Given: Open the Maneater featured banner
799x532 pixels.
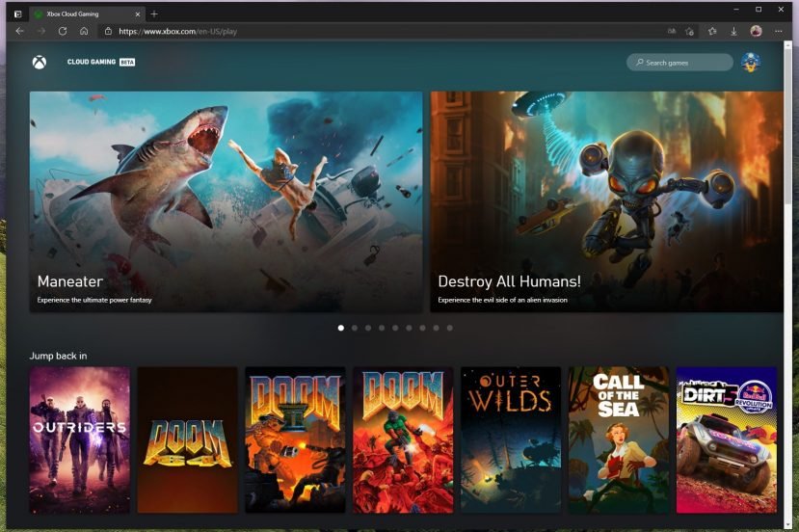Looking at the screenshot, I should (226, 201).
